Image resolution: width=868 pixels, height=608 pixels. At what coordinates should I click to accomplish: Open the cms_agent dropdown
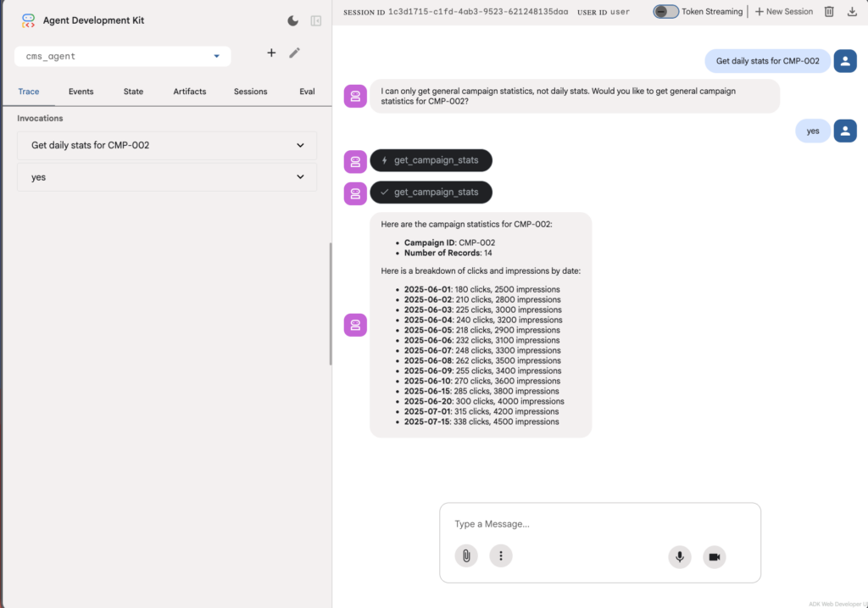pos(122,56)
